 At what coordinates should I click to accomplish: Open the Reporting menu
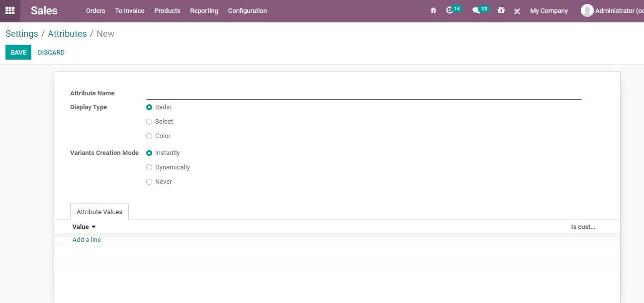point(204,10)
